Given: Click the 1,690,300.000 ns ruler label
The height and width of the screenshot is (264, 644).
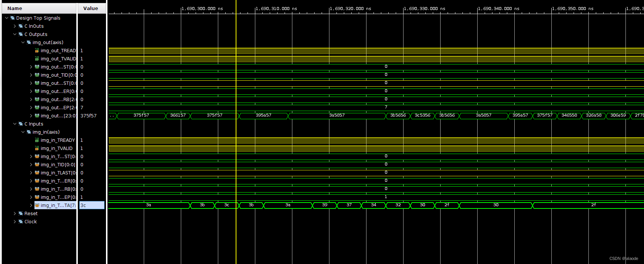Looking at the screenshot, I should pyautogui.click(x=202, y=8).
